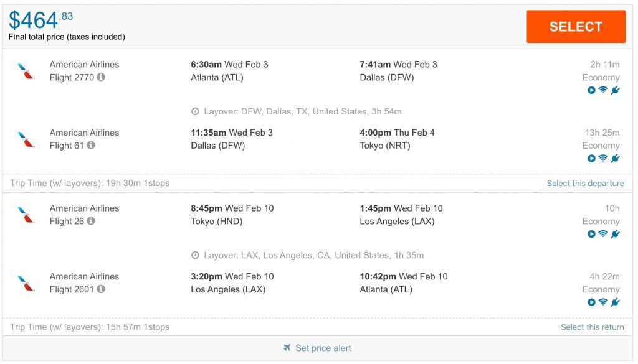Click the info icon beside Flight 2770
The height and width of the screenshot is (364, 638).
(x=101, y=78)
